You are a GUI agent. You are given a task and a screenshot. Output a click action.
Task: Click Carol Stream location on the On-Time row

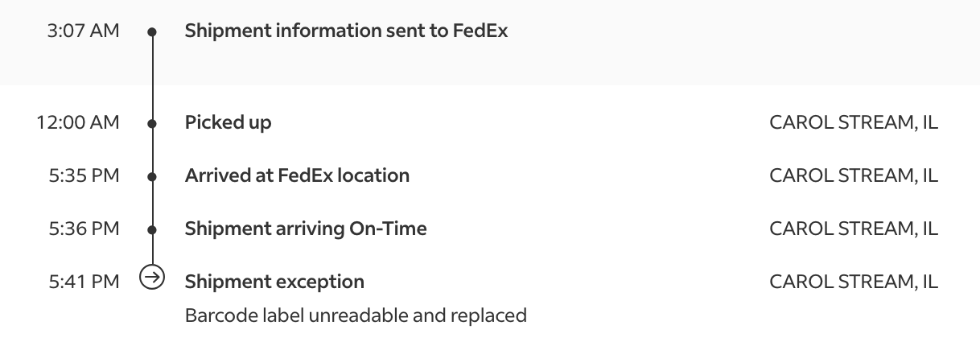[x=854, y=229]
